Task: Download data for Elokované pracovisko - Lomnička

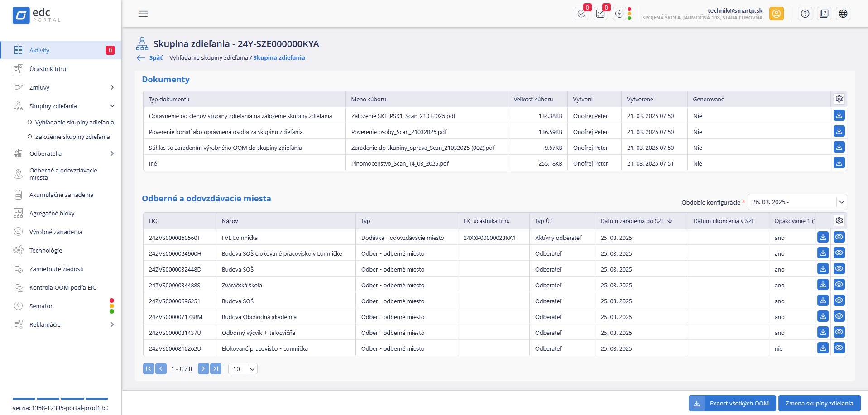Action: [823, 348]
